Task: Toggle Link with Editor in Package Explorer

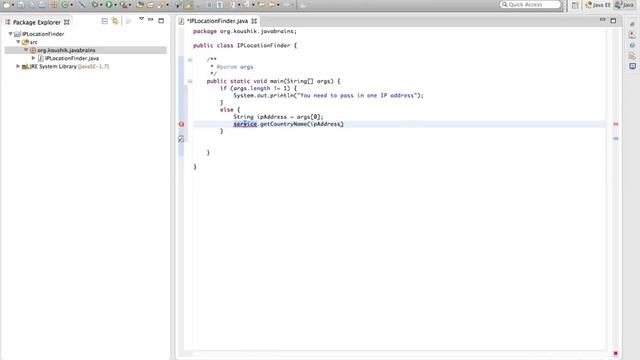Action: [x=115, y=21]
